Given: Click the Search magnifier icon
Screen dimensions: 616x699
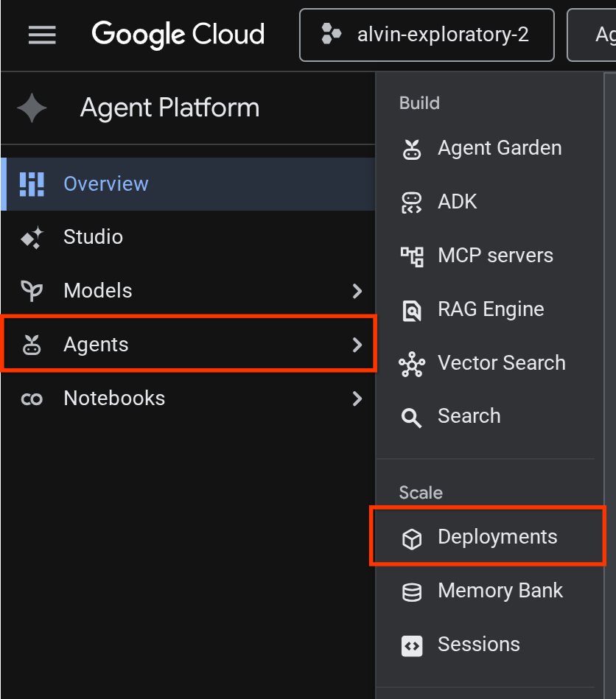Looking at the screenshot, I should pos(411,418).
